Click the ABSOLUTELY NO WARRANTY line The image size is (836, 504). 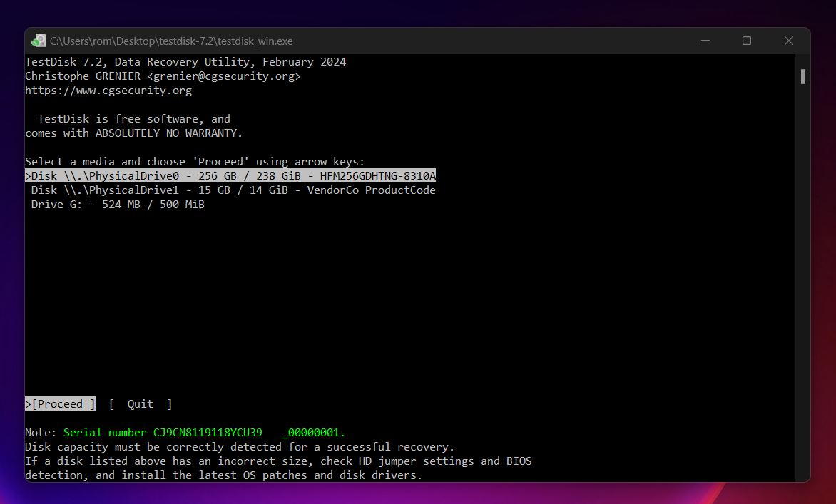tap(134, 133)
